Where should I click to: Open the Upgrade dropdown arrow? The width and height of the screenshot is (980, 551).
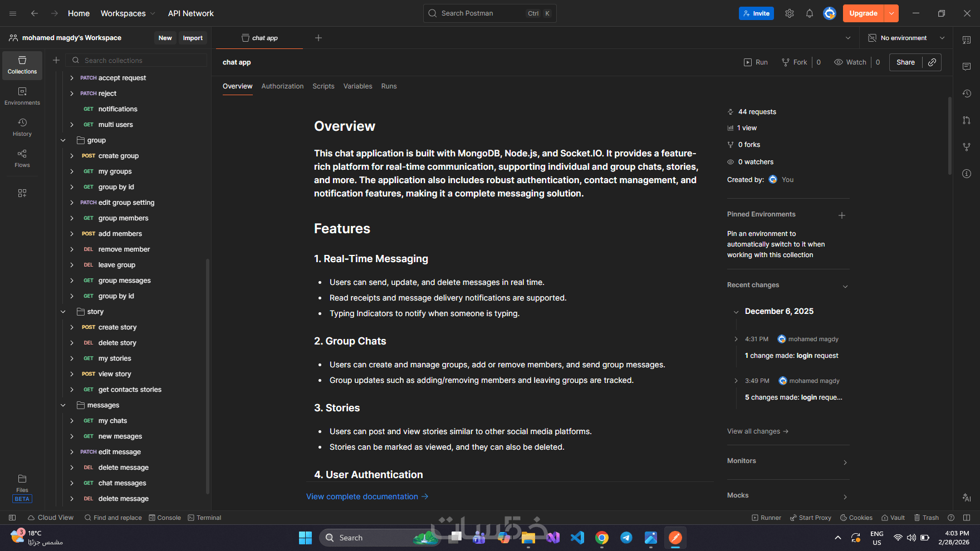point(891,13)
